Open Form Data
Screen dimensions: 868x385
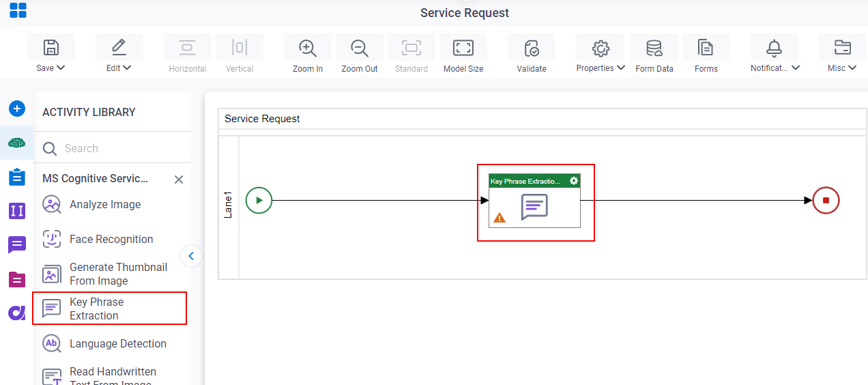[654, 47]
